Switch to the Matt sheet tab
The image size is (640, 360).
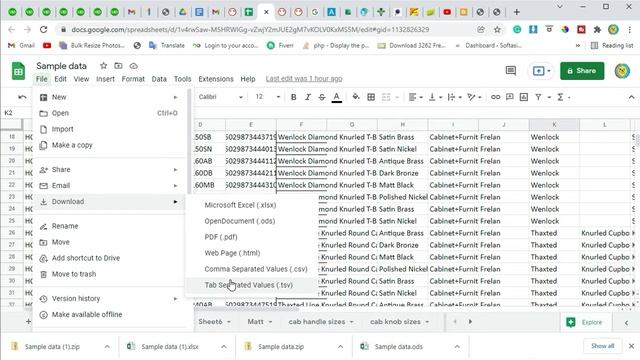(256, 322)
